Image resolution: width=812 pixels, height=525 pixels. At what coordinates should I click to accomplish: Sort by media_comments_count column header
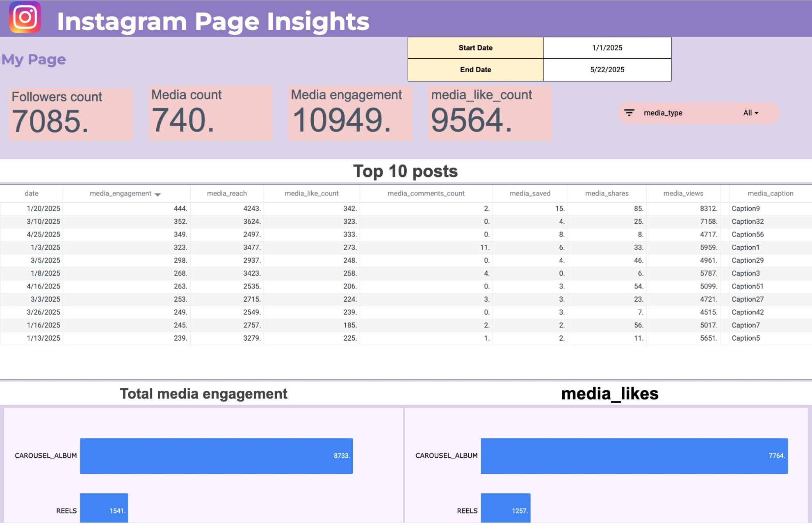tap(426, 193)
